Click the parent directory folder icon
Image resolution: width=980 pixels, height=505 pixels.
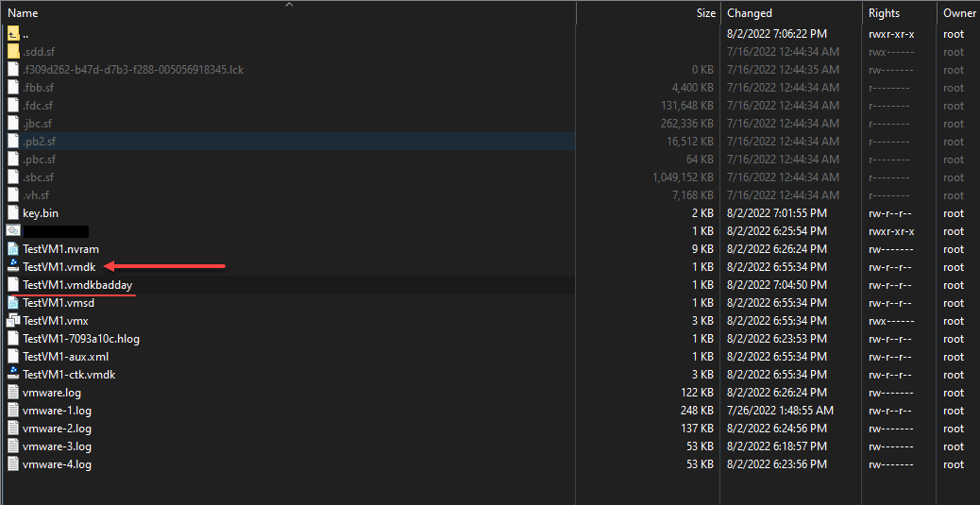point(13,34)
